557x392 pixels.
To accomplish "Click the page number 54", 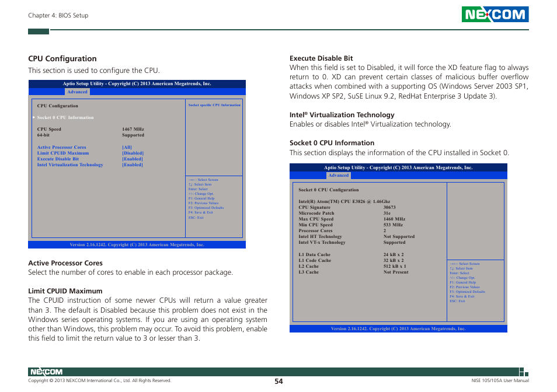I will pos(278,381).
